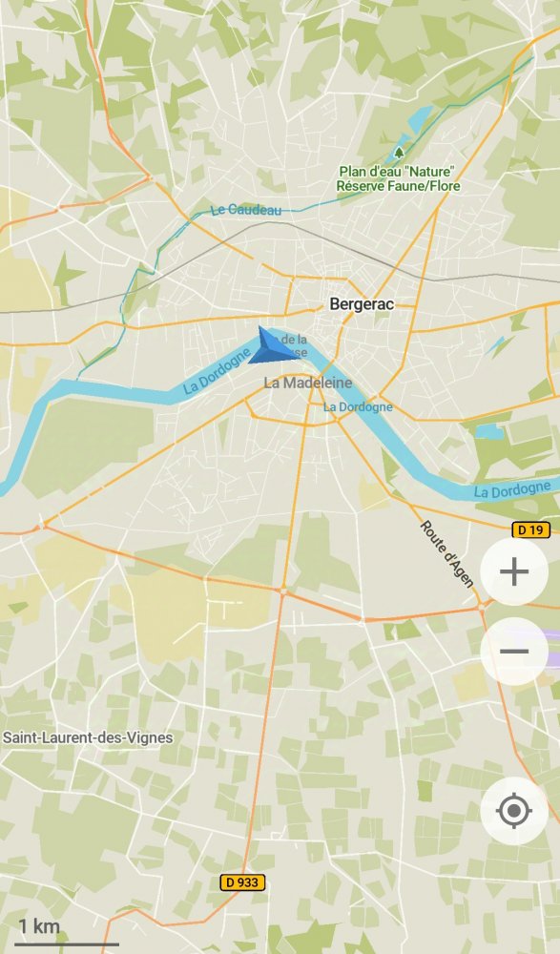Tap the 1 km scale bar
Viewport: 560px width, 954px height.
[x=66, y=932]
